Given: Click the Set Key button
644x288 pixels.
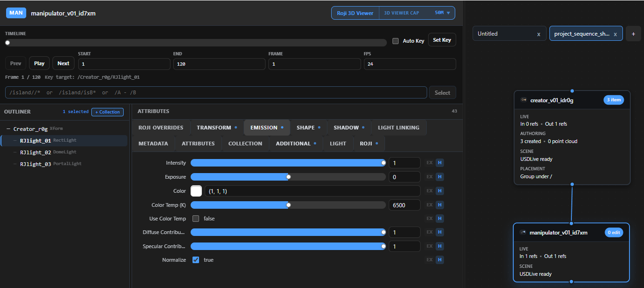Looking at the screenshot, I should pos(442,40).
